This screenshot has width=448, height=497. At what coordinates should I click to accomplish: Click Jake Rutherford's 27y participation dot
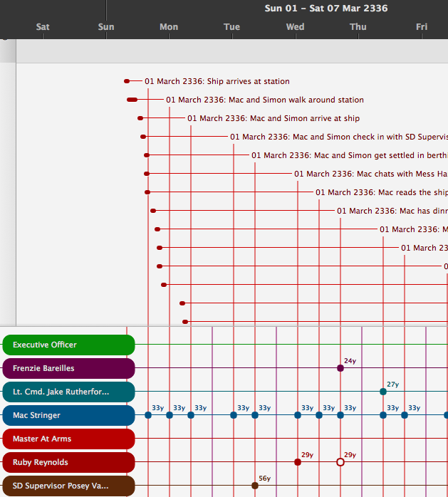tap(383, 392)
